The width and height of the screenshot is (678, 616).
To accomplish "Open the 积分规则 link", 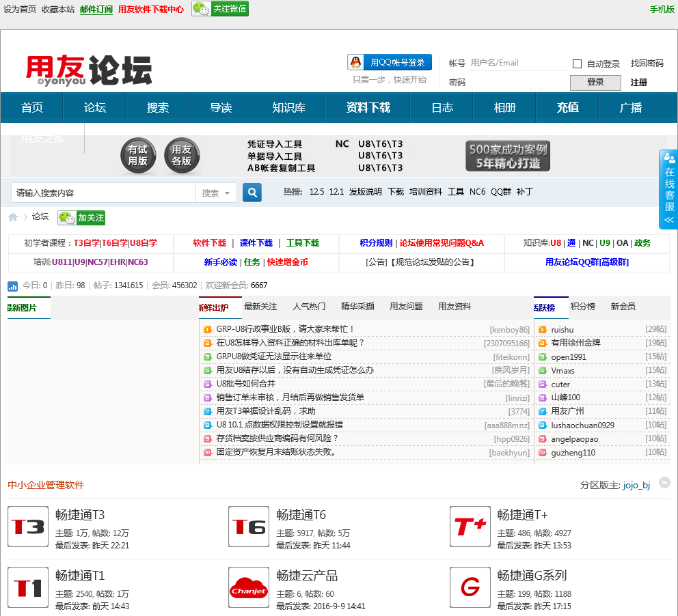I will [376, 242].
